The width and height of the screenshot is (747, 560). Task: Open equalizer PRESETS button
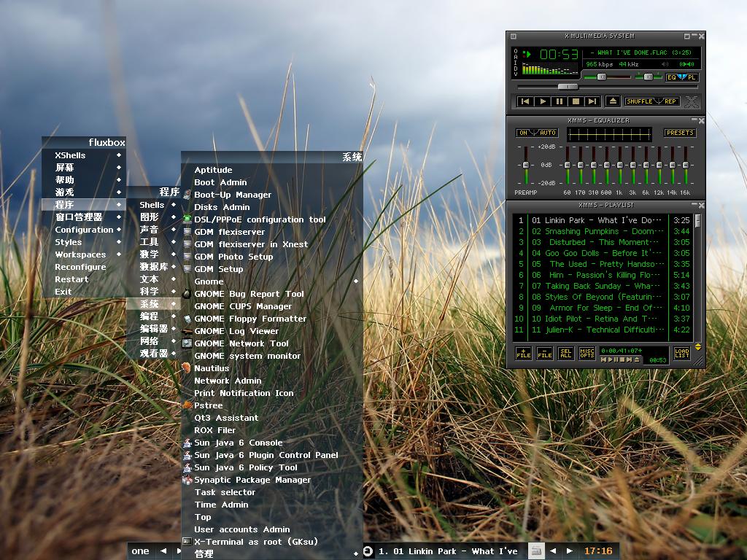(x=680, y=133)
